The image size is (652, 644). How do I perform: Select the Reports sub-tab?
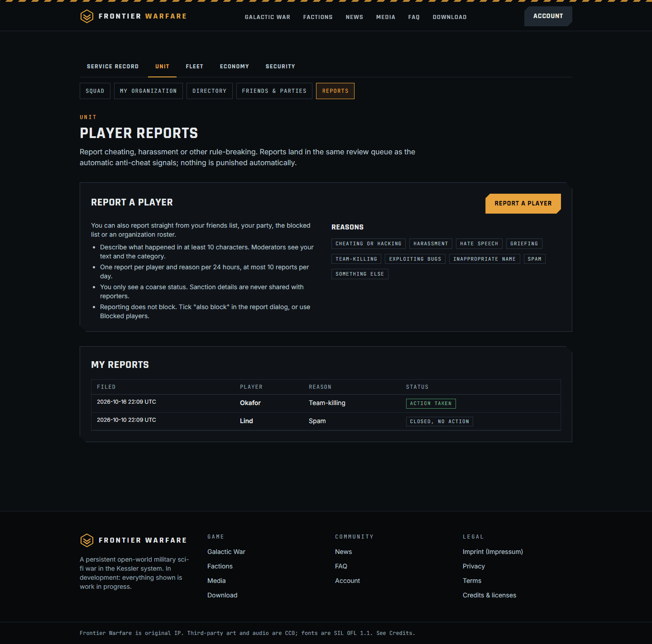tap(336, 91)
